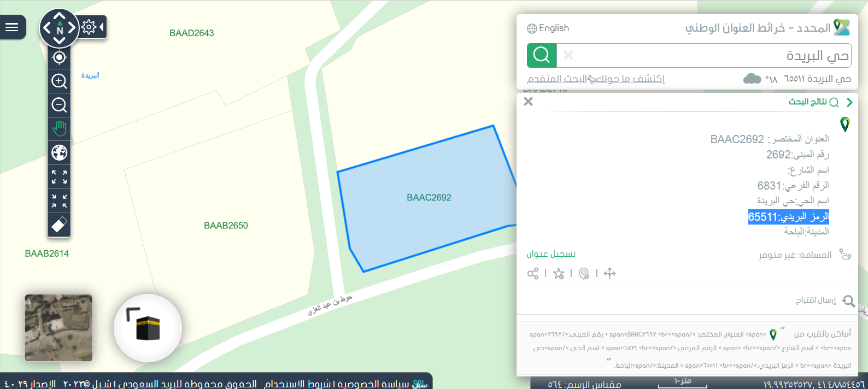Switch basemap via satellite thumbnail
Screen dimensions: 868x389
pos(58,328)
